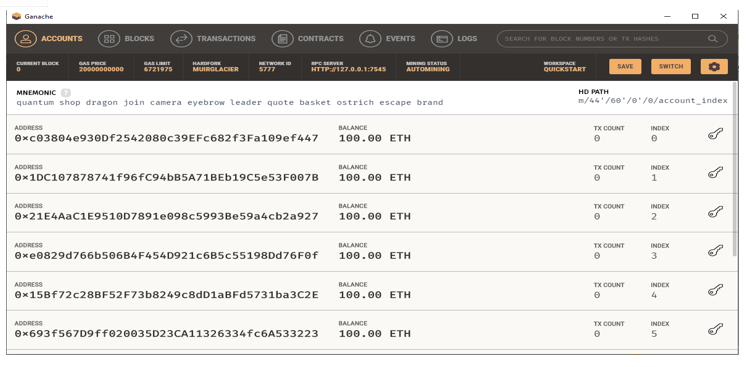Click the 100.00 ETH balance of index 0
Viewport: 746px width, 367px height.
374,139
